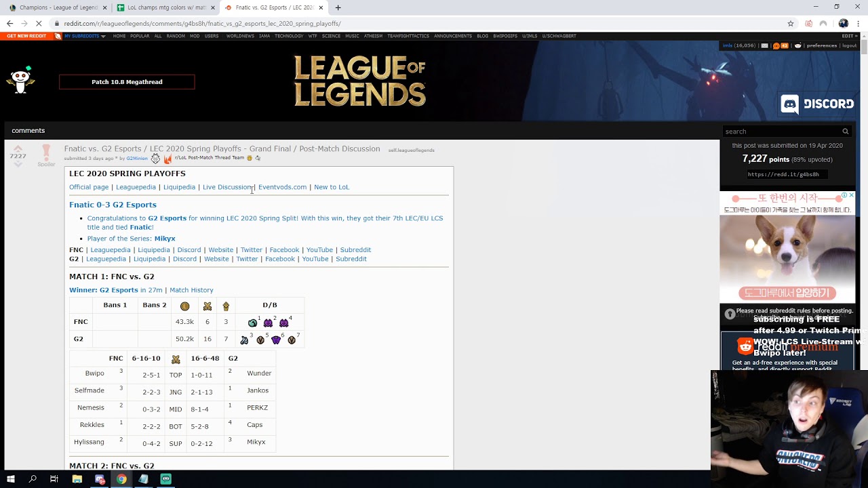The width and height of the screenshot is (868, 488).
Task: Click the redd.it short link field
Action: [787, 174]
